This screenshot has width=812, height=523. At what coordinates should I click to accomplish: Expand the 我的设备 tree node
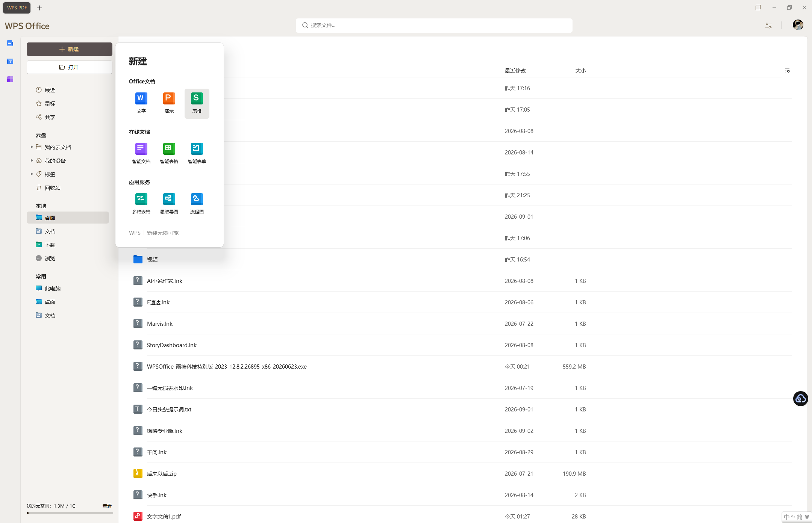32,160
